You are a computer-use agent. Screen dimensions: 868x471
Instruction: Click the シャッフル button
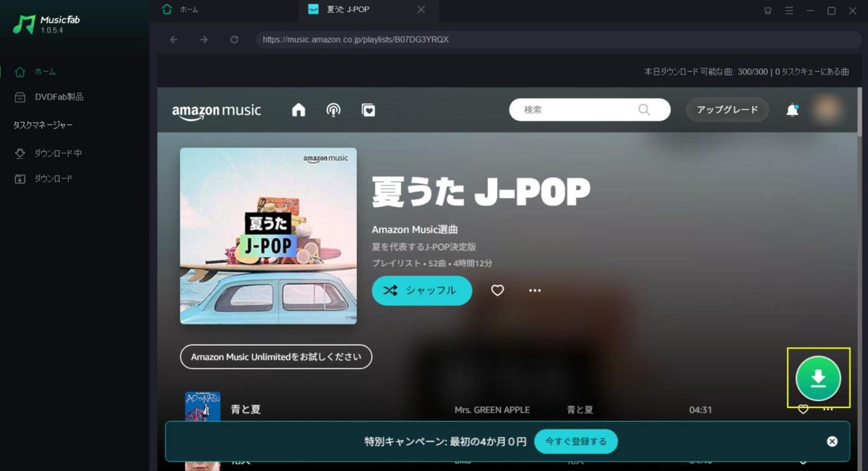point(422,291)
